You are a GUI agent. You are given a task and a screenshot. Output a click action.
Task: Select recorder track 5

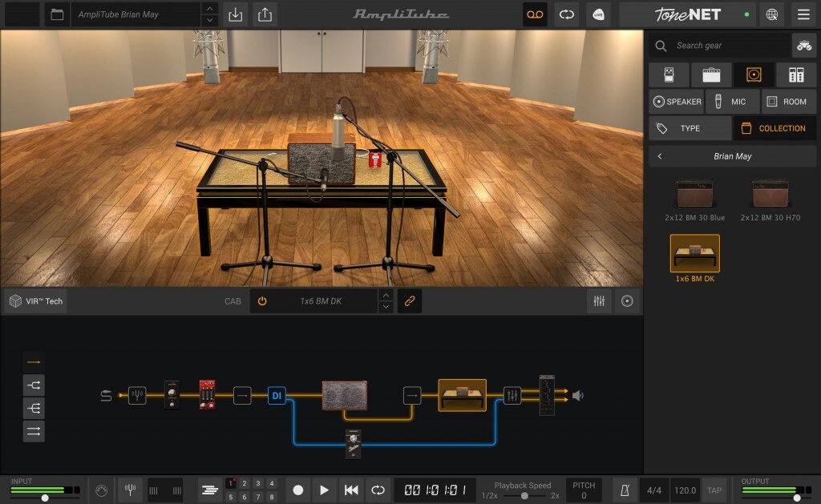point(231,498)
